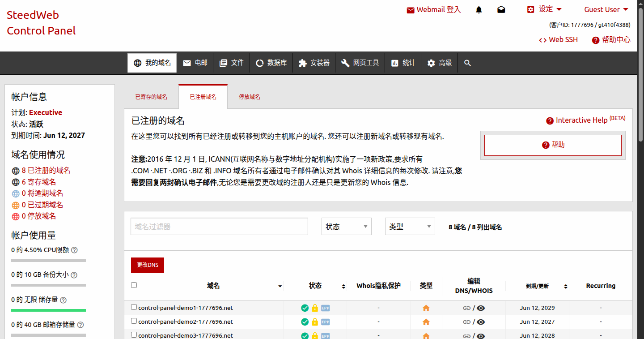Open the 网页工具 menu
This screenshot has width=644, height=339.
tap(360, 63)
